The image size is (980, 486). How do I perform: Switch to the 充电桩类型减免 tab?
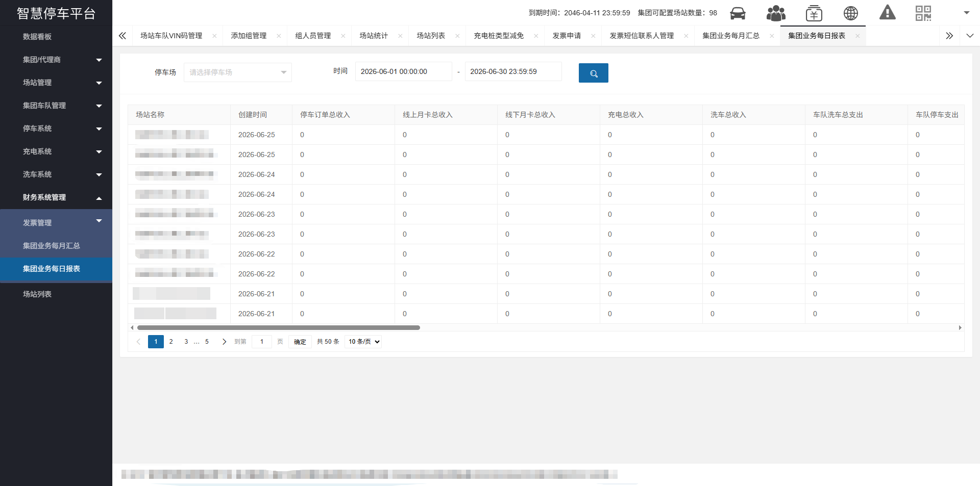click(x=499, y=36)
